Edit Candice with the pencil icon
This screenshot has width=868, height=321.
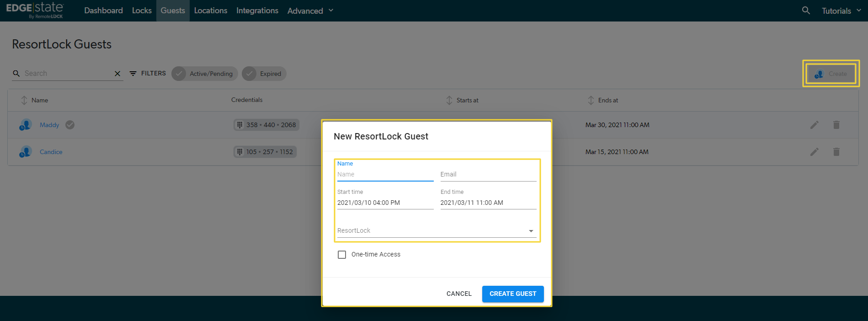click(x=814, y=152)
